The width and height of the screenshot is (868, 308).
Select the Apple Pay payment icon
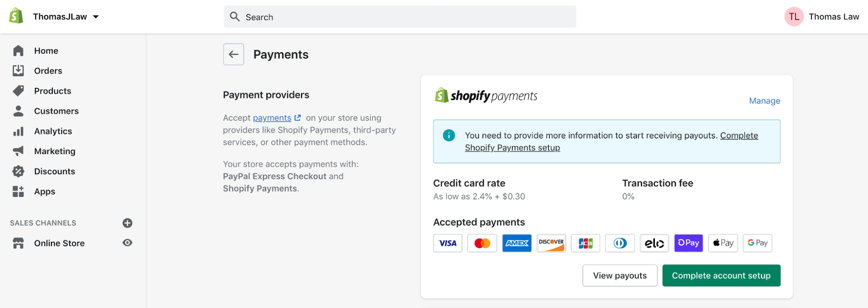coord(723,243)
